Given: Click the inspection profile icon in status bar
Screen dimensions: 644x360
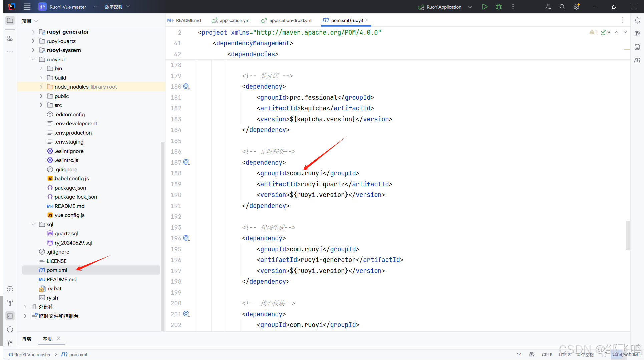Looking at the screenshot, I should point(532,355).
